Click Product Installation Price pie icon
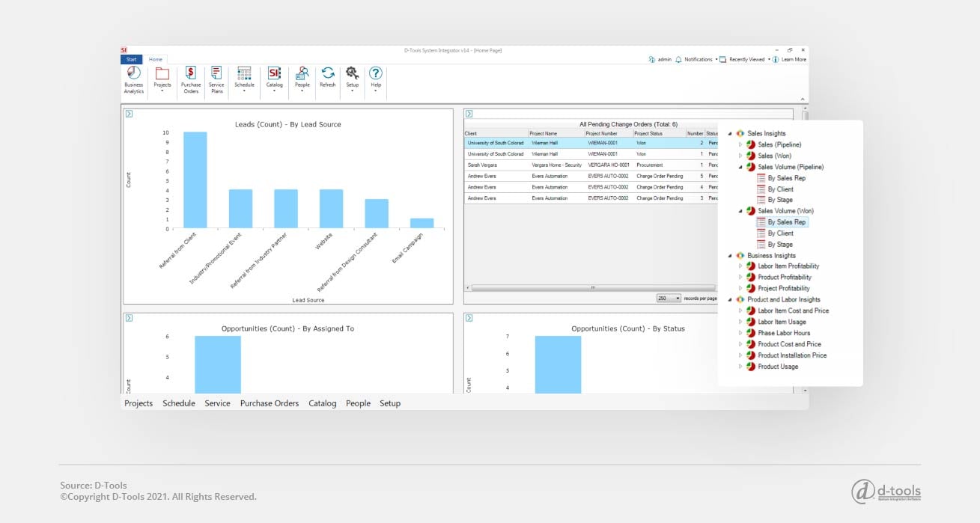Image resolution: width=980 pixels, height=523 pixels. click(x=751, y=355)
